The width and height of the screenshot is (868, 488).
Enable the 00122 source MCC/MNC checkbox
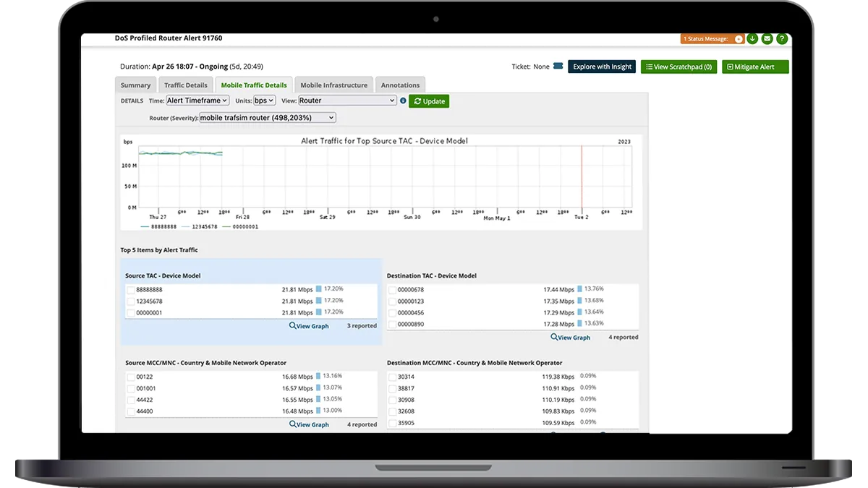(x=131, y=377)
